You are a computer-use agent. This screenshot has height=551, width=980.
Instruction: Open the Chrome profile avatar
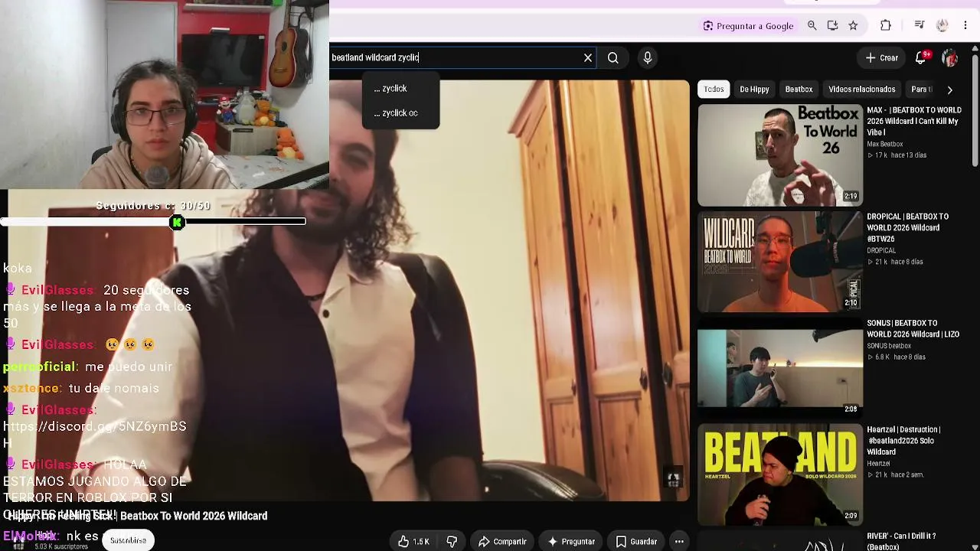(x=942, y=25)
